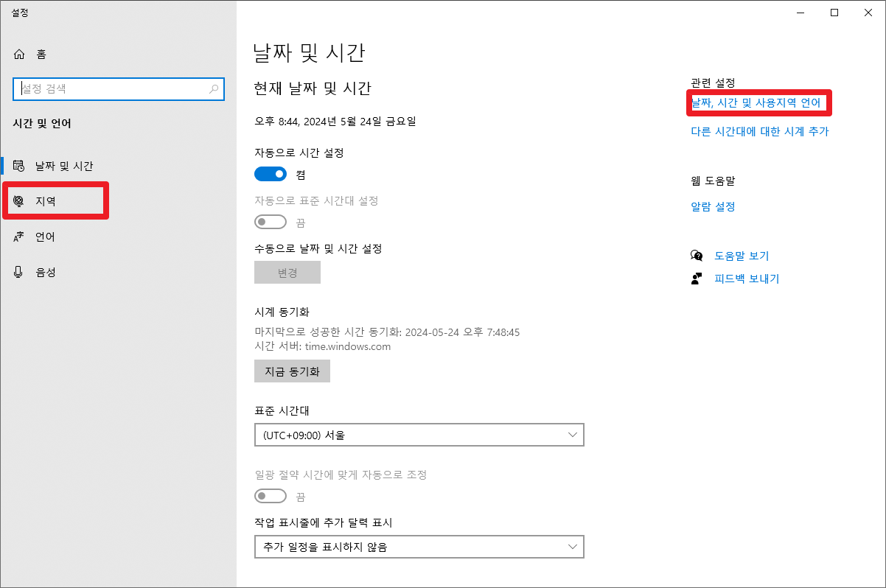Maximize the 설정 window
The width and height of the screenshot is (886, 588).
coord(834,13)
